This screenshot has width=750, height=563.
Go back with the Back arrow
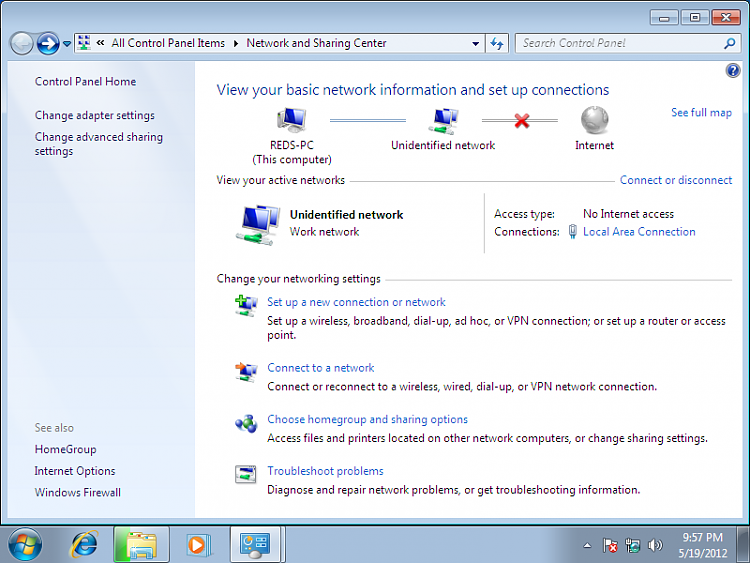pos(22,44)
